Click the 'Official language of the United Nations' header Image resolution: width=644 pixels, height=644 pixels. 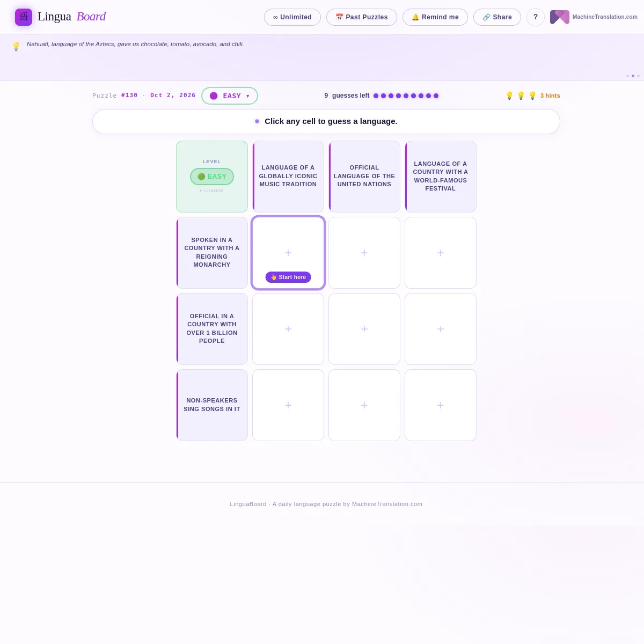pos(364,177)
